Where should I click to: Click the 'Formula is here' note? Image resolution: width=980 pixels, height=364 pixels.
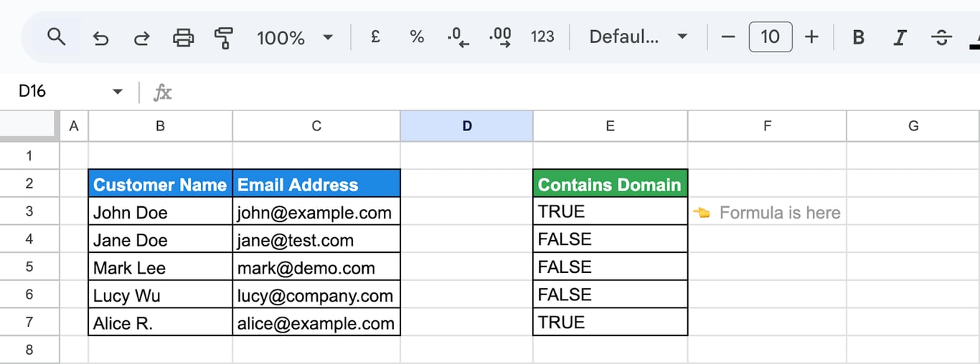pyautogui.click(x=767, y=212)
